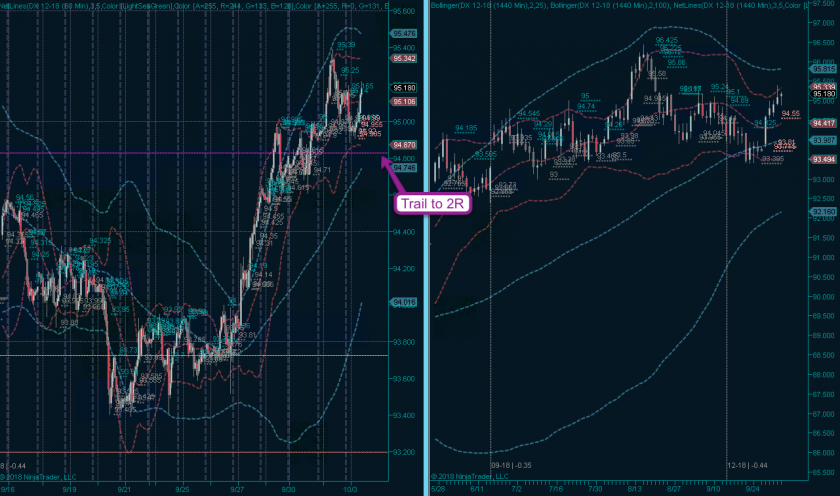
Task: Click the 8/27 date label
Action: (673, 489)
